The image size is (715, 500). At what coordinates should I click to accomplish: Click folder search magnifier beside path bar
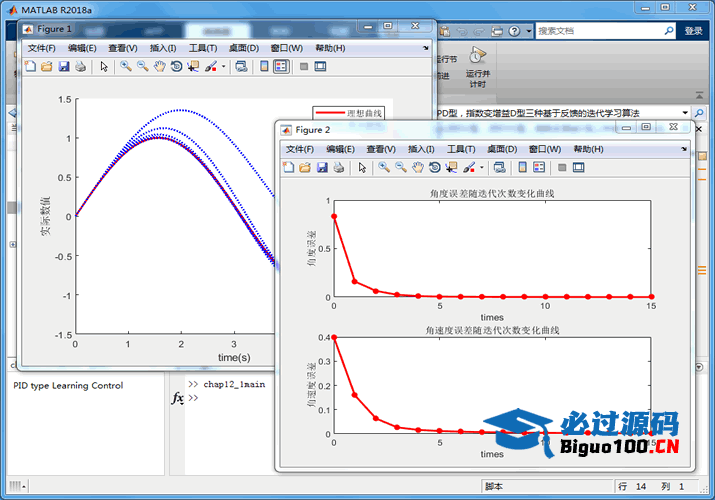coord(699,113)
